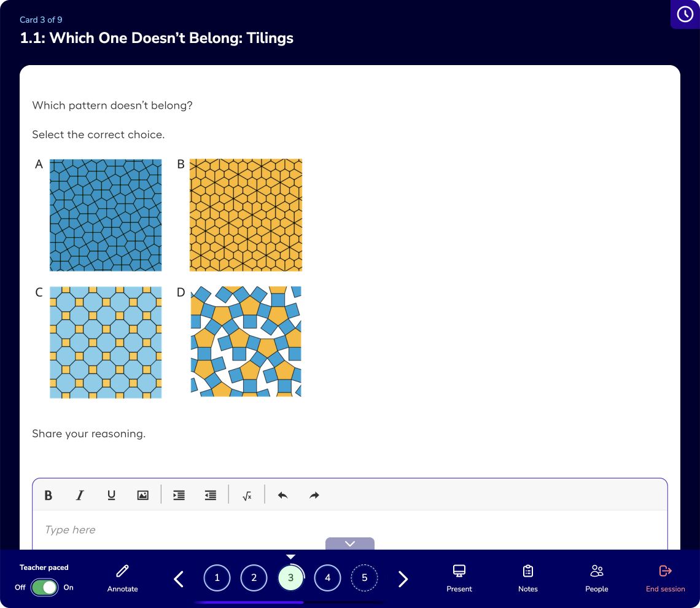The image size is (700, 608).
Task: Jump to card 4
Action: pos(328,578)
